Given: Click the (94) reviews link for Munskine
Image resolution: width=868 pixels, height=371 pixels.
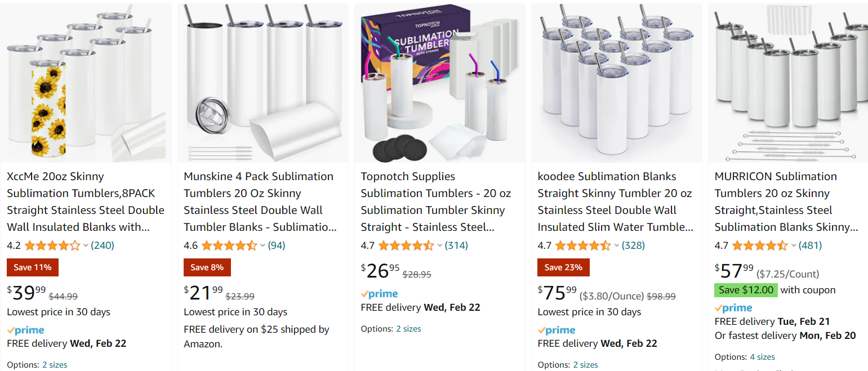Looking at the screenshot, I should 277,245.
